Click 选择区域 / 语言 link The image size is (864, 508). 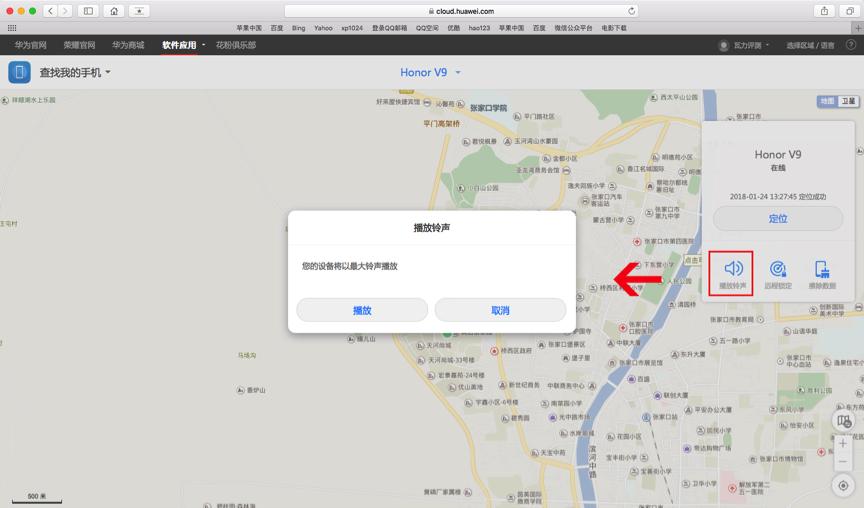point(810,45)
